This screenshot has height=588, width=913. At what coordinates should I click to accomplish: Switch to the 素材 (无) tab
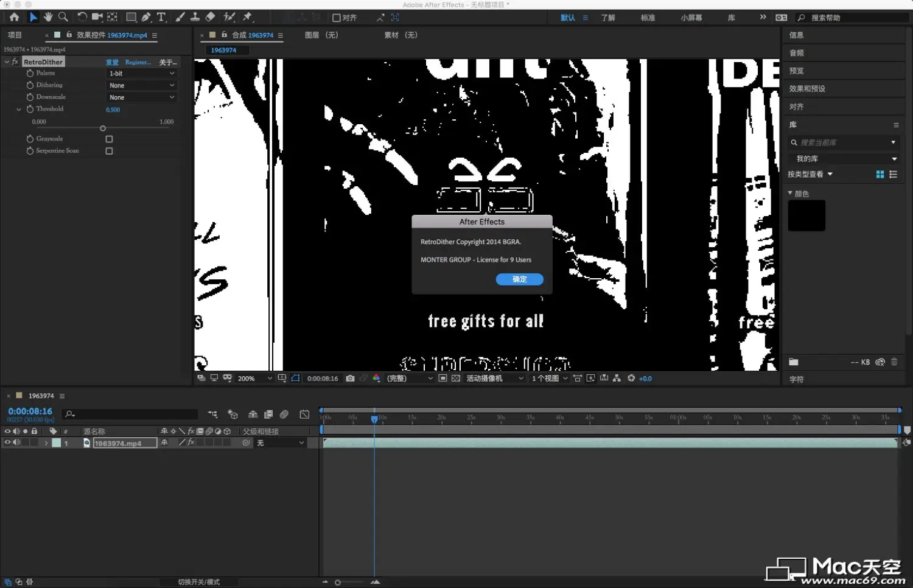[x=401, y=35]
